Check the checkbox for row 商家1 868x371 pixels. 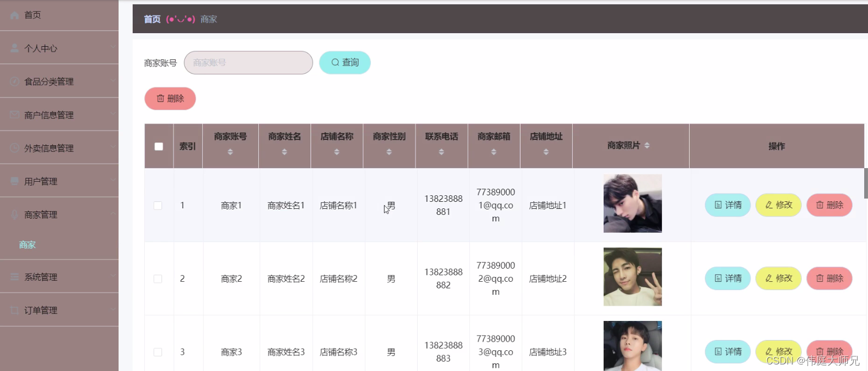pos(158,206)
